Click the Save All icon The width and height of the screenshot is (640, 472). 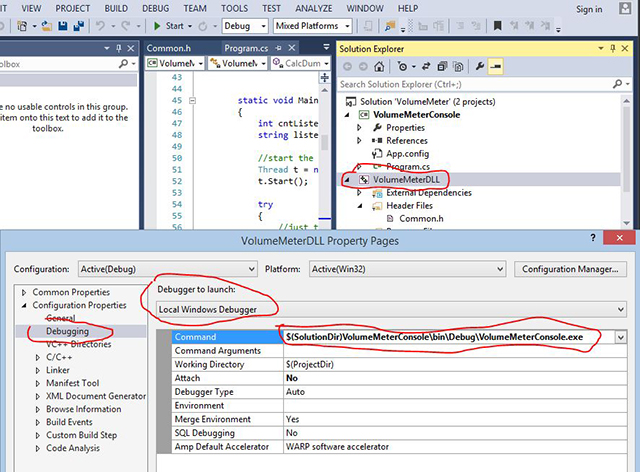[78, 26]
